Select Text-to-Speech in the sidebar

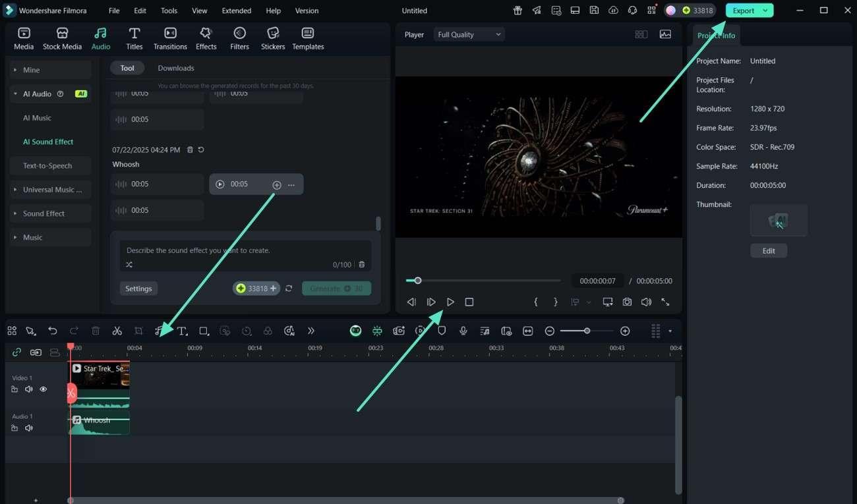(x=47, y=166)
